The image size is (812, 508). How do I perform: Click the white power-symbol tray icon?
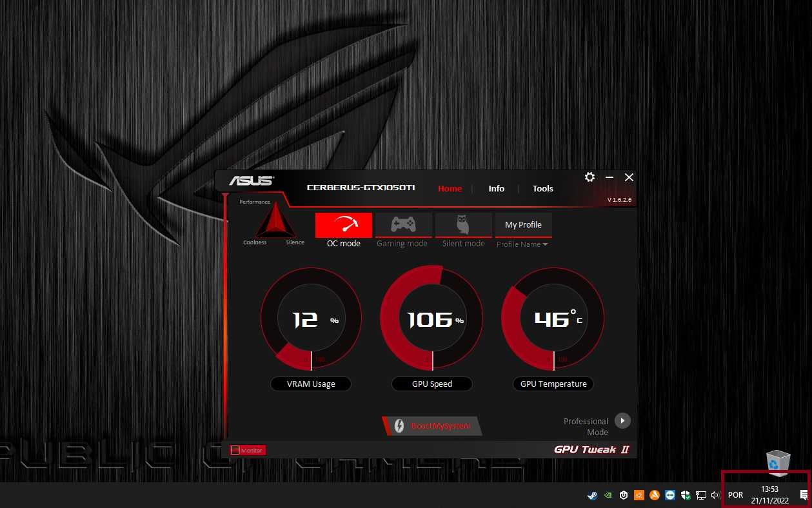pos(623,495)
